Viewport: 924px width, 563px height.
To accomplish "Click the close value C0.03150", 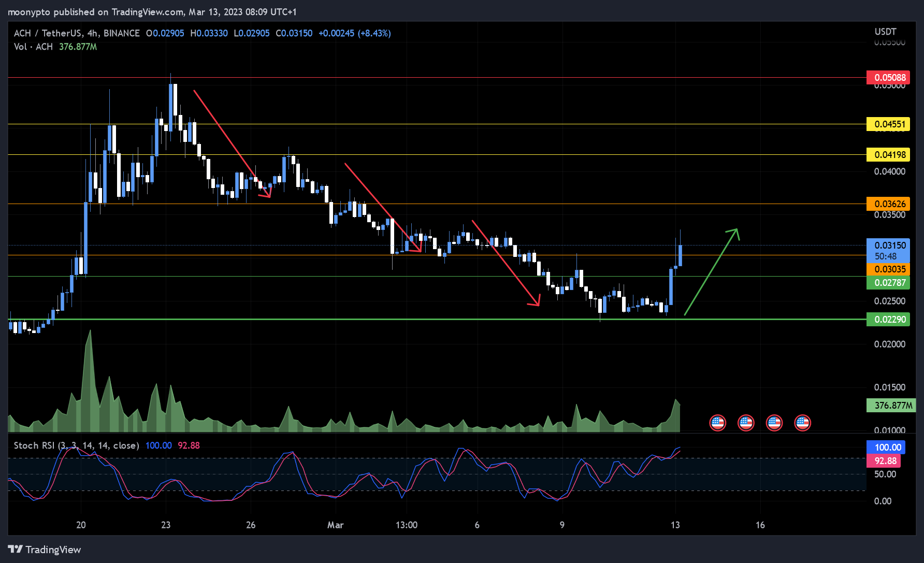I will click(x=294, y=33).
